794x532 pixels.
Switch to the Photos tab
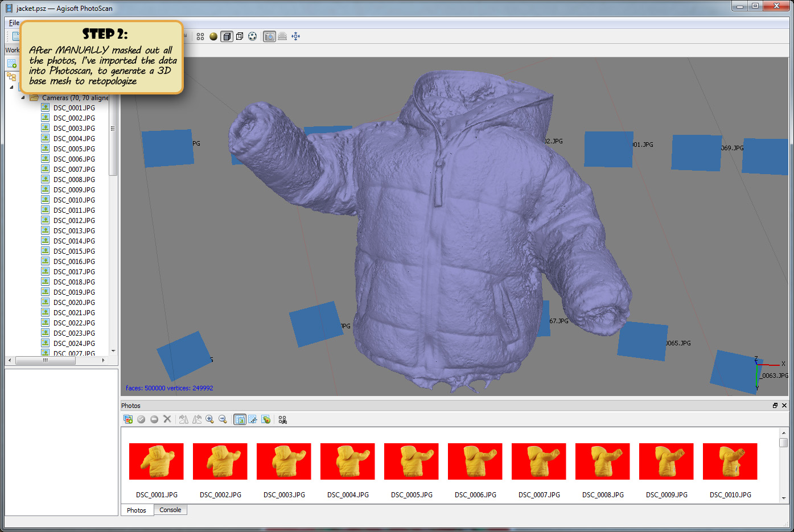pos(137,510)
